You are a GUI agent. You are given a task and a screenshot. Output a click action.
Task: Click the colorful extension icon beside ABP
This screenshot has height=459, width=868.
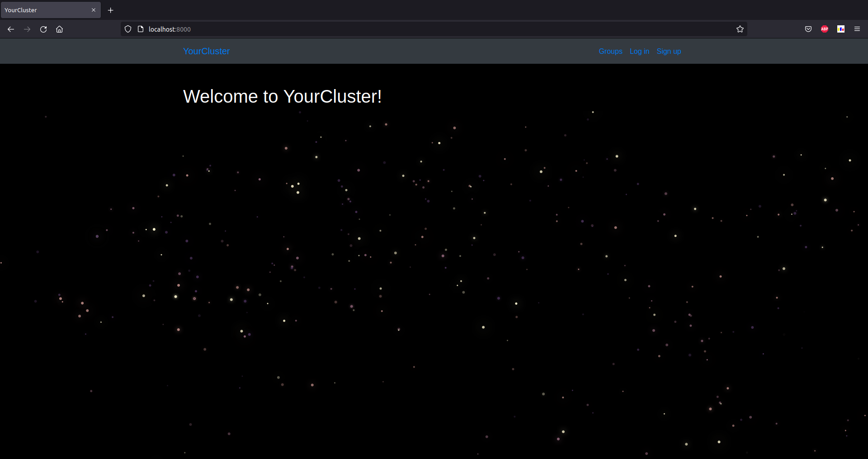[841, 29]
